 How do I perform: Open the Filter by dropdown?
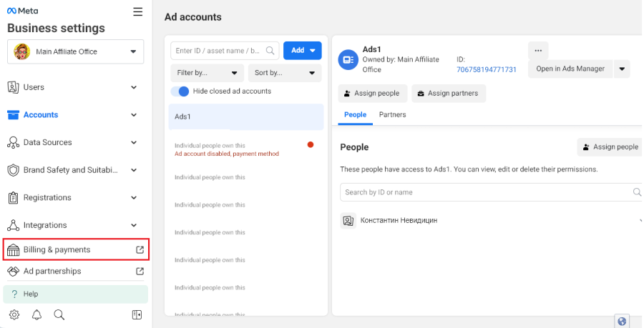[x=207, y=72]
